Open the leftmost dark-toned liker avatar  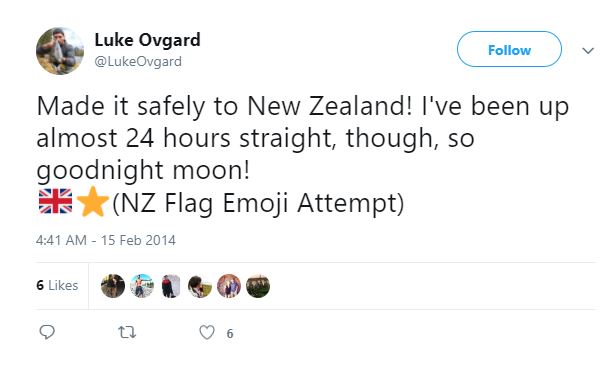tap(113, 286)
